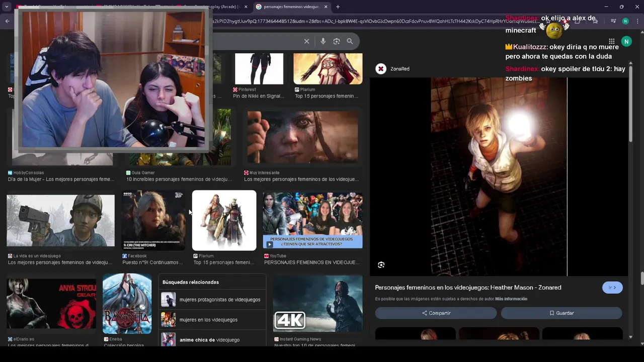Clear the Google search box text
Screen dimensions: 644x362
click(306, 41)
